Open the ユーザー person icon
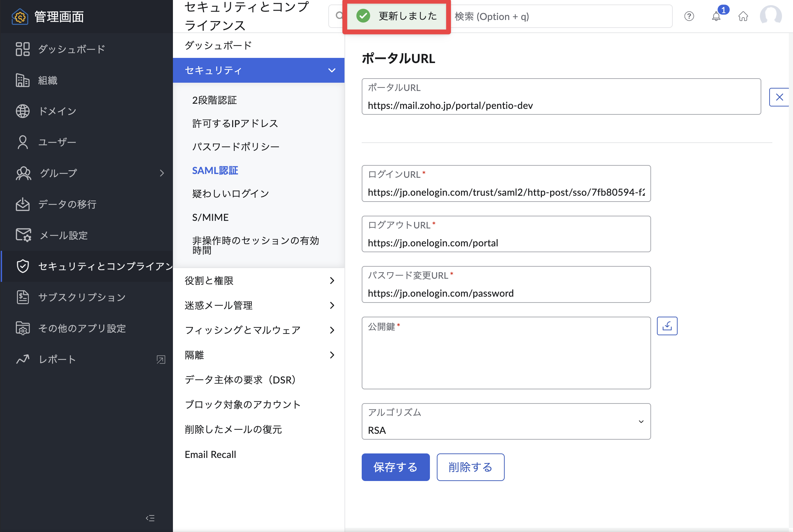 point(23,142)
